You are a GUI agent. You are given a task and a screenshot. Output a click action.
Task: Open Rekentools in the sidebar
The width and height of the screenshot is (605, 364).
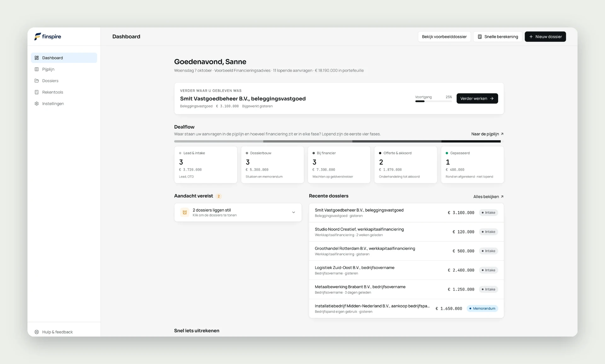(64, 92)
